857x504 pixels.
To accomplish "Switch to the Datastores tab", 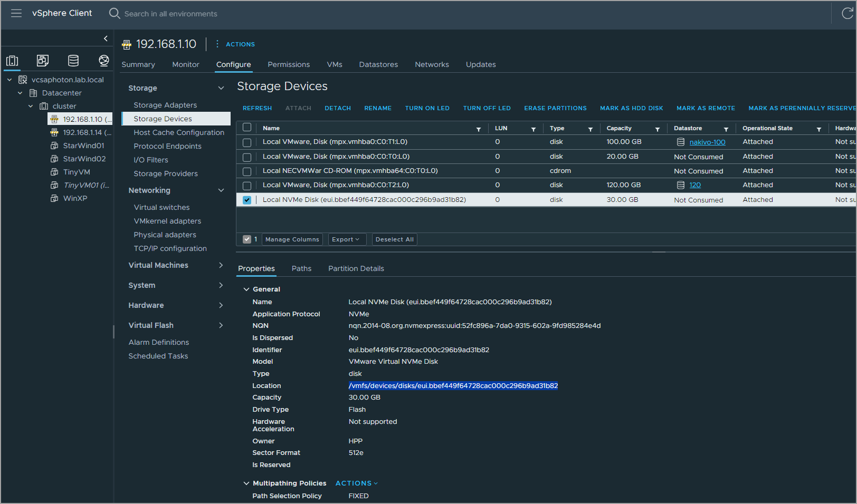I will (x=378, y=64).
